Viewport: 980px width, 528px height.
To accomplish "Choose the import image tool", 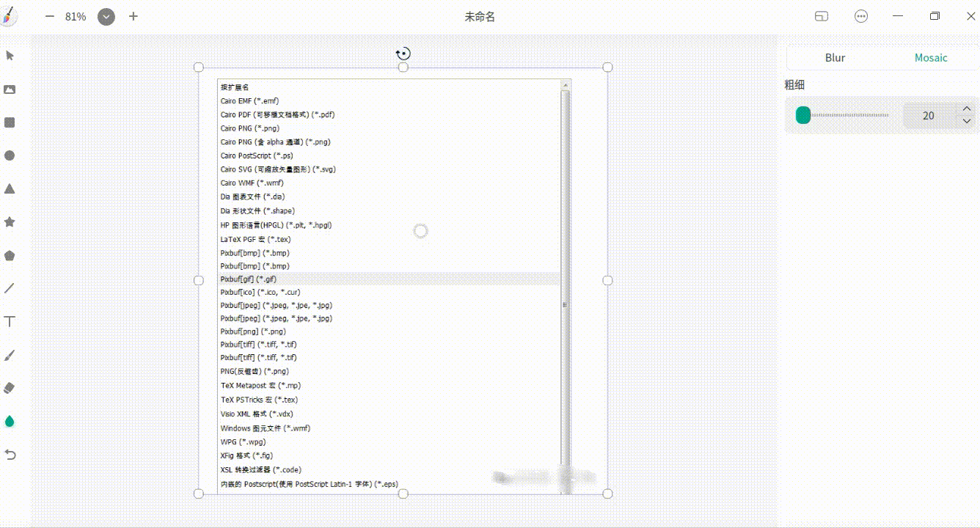I will point(10,89).
